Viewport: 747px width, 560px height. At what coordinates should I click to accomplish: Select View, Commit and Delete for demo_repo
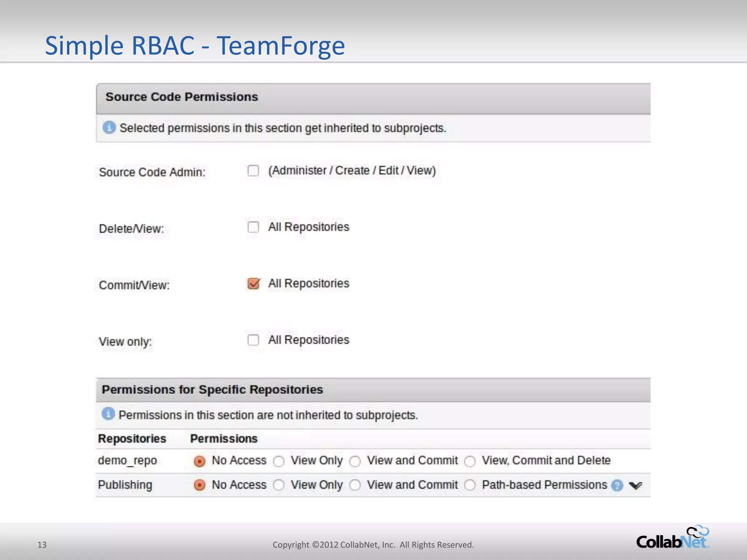470,461
